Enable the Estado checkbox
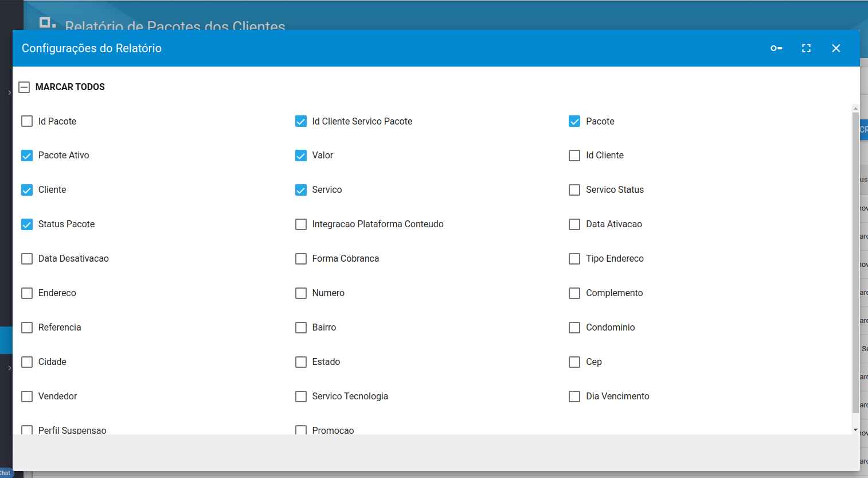This screenshot has width=868, height=478. (x=301, y=362)
